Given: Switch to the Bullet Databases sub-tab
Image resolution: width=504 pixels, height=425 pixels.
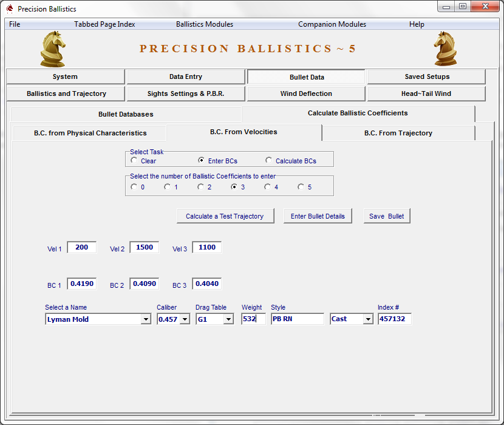Looking at the screenshot, I should tap(126, 114).
